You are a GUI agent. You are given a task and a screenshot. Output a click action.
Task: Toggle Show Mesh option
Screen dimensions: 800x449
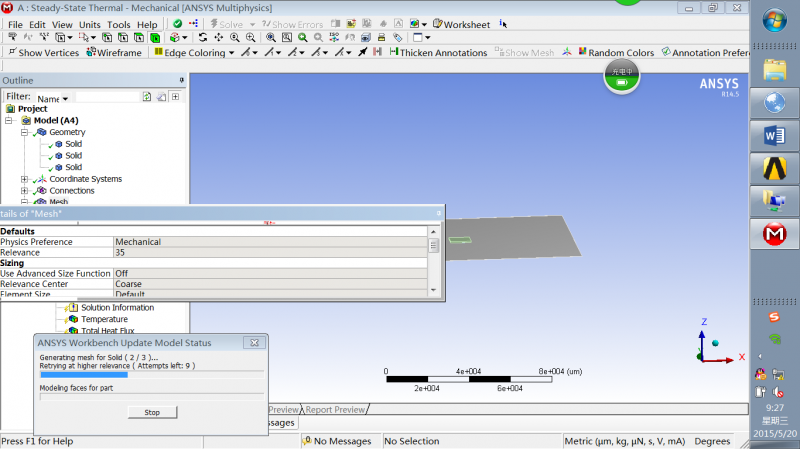click(524, 53)
